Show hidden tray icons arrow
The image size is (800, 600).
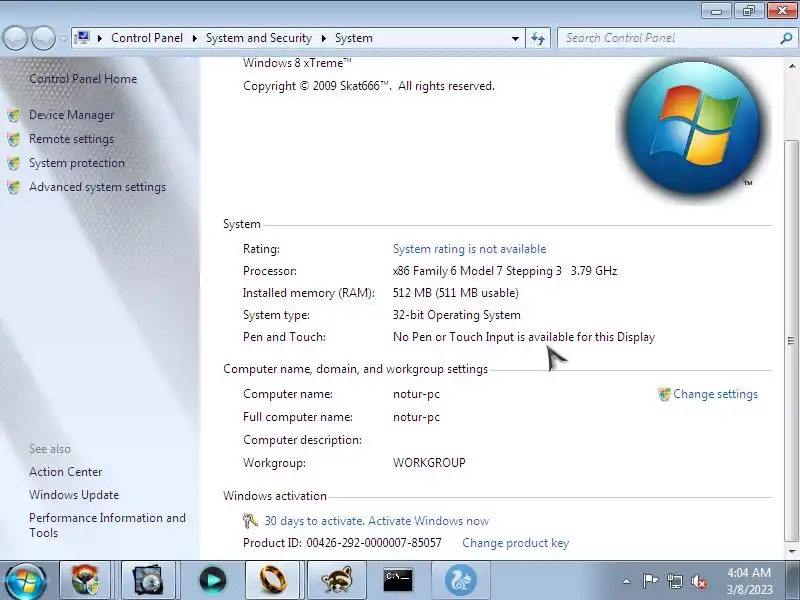pos(627,581)
